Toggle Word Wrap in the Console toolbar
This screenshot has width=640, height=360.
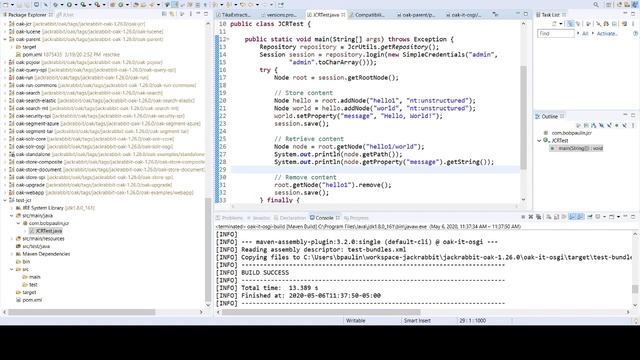coord(564,217)
